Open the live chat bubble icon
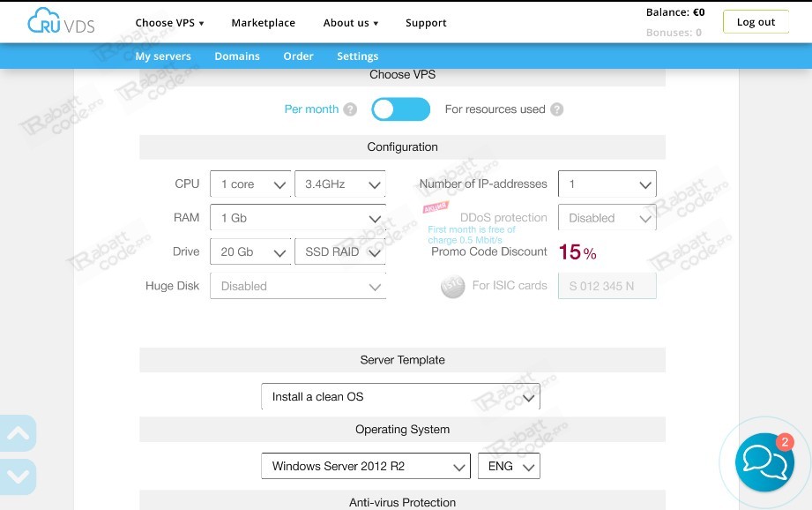 pyautogui.click(x=764, y=462)
